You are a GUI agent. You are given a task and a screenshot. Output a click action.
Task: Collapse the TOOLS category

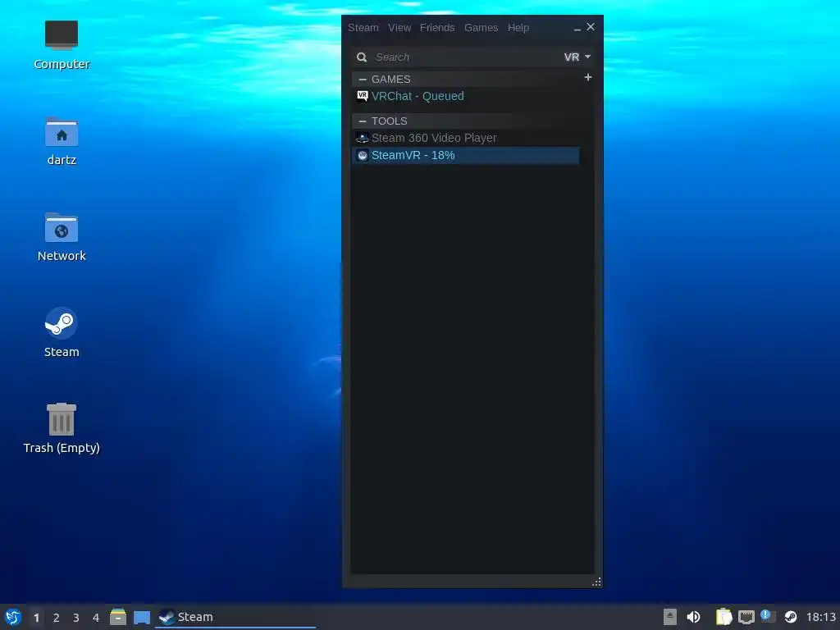click(x=362, y=121)
